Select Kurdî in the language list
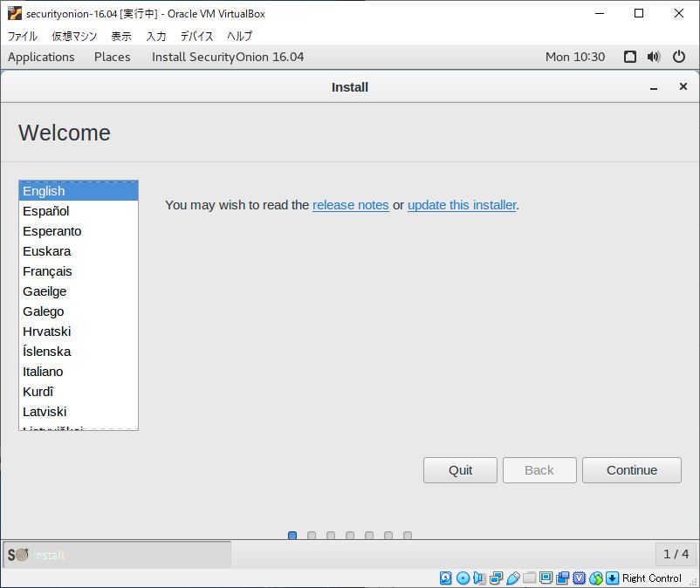The height and width of the screenshot is (588, 700). pyautogui.click(x=79, y=392)
